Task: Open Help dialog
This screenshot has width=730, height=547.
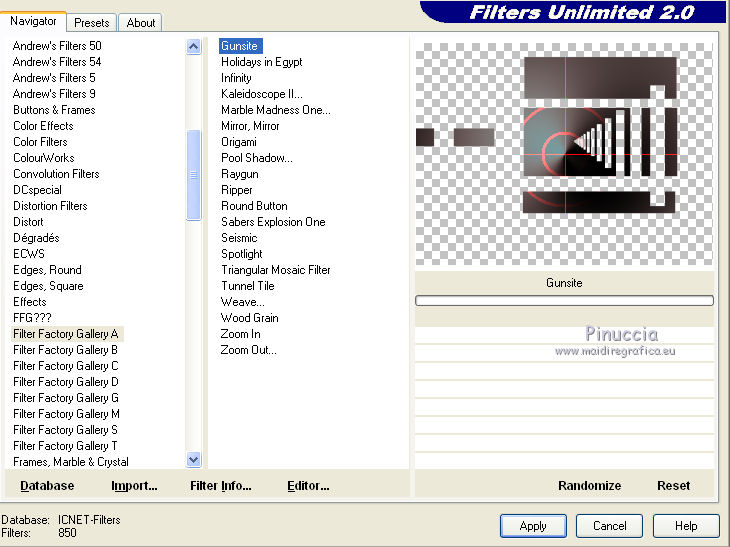Action: (x=686, y=526)
